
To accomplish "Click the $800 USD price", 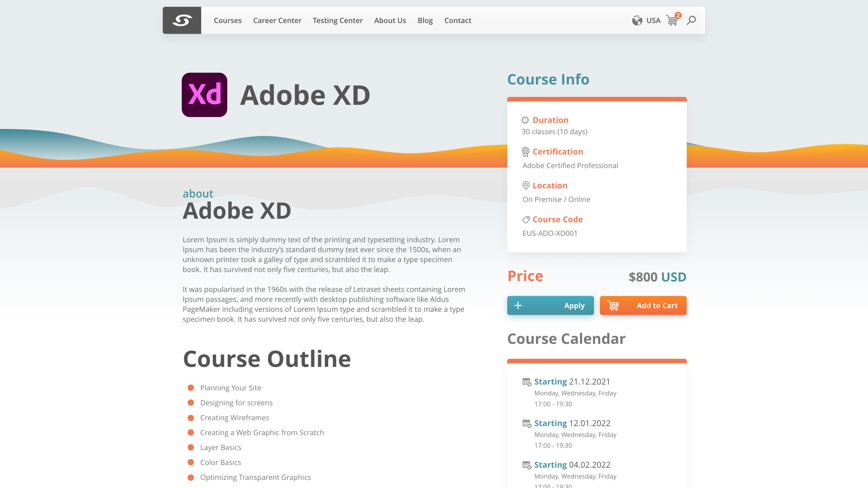I will (x=657, y=277).
